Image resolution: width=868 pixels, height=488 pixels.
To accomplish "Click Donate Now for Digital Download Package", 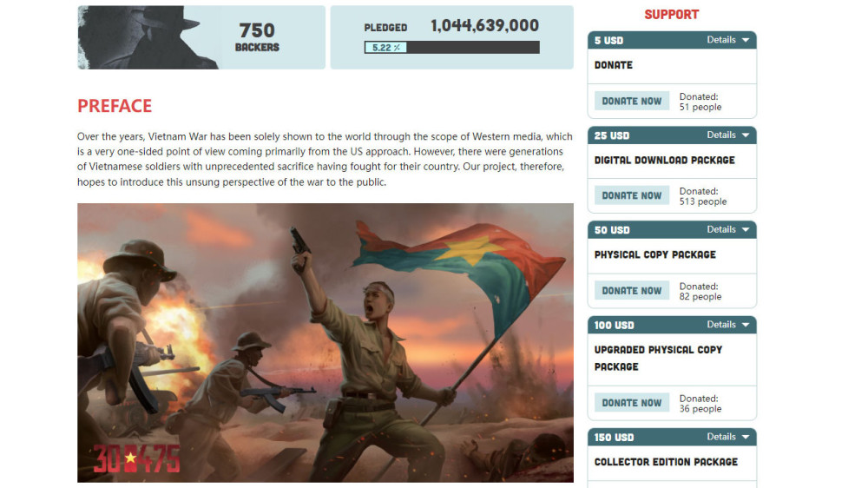I will click(x=632, y=195).
